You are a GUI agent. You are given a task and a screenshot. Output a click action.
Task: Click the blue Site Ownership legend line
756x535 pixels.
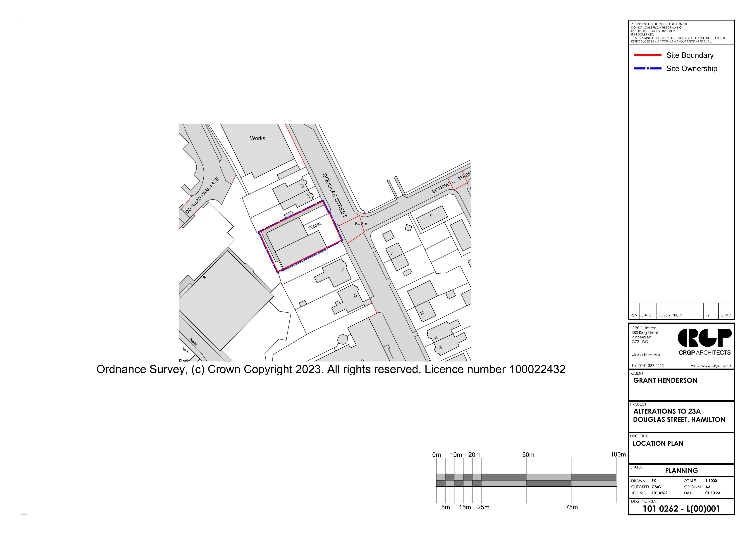[648, 69]
